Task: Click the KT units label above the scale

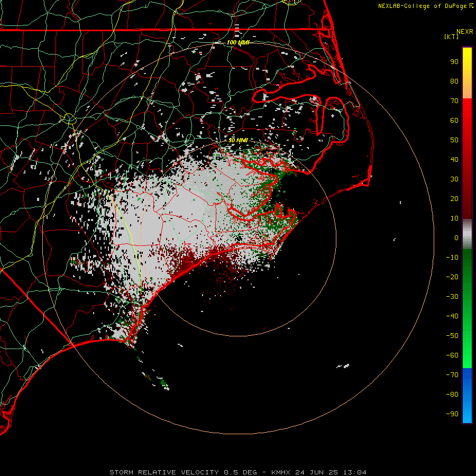Action: (x=452, y=36)
